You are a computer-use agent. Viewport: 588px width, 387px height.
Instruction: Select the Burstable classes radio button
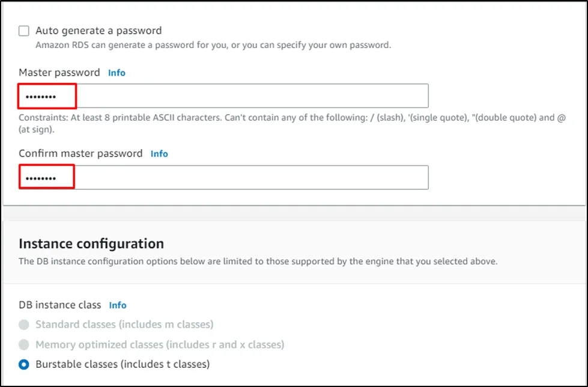click(x=24, y=364)
